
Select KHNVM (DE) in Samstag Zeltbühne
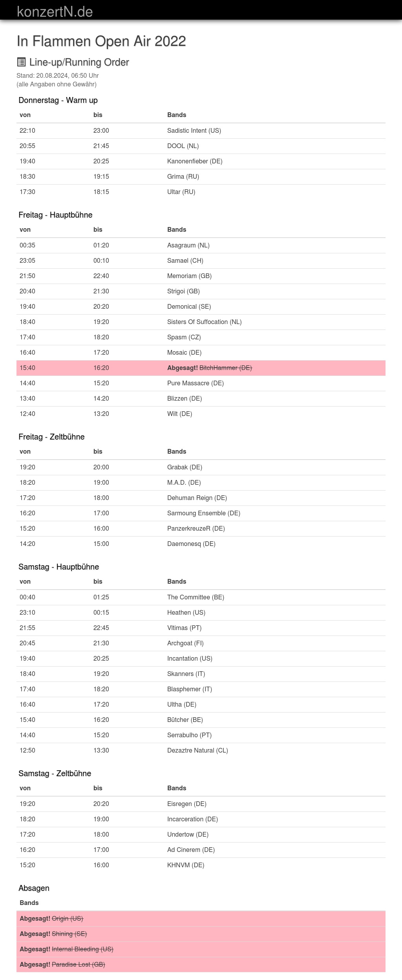[x=186, y=865]
